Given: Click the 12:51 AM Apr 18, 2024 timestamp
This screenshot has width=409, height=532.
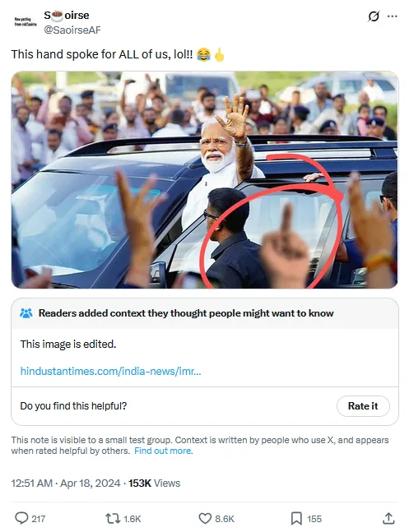Looking at the screenshot, I should point(66,483).
